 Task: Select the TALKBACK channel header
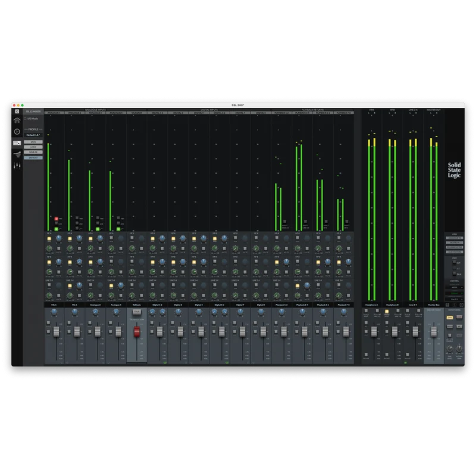pyautogui.click(x=137, y=112)
